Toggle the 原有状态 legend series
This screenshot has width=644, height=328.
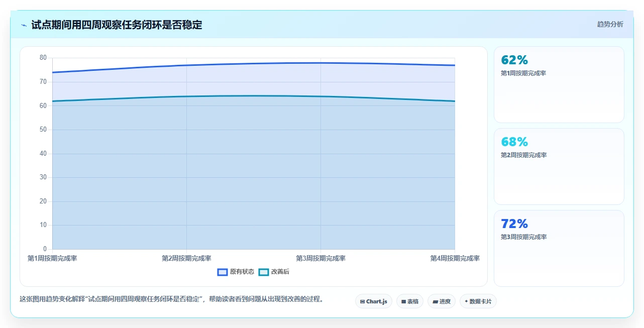[236, 272]
